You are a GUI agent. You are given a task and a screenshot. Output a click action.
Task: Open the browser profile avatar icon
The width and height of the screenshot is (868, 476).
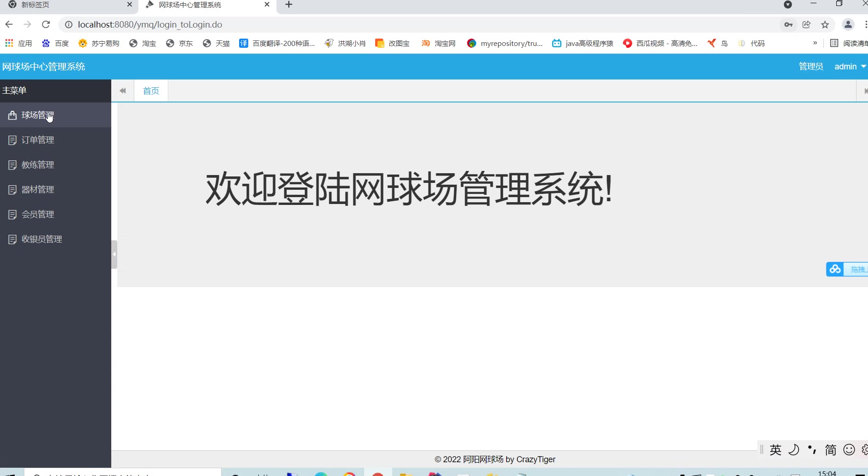[848, 24]
